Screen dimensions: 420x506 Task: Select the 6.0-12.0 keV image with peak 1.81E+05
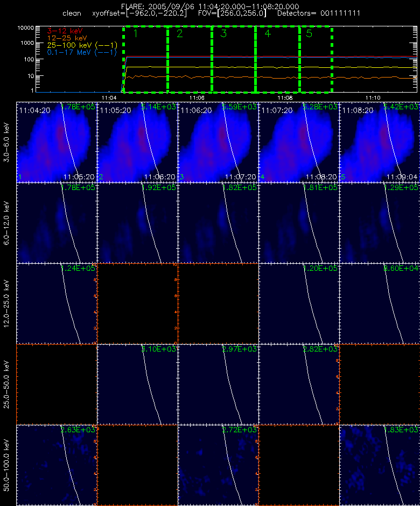299,223
